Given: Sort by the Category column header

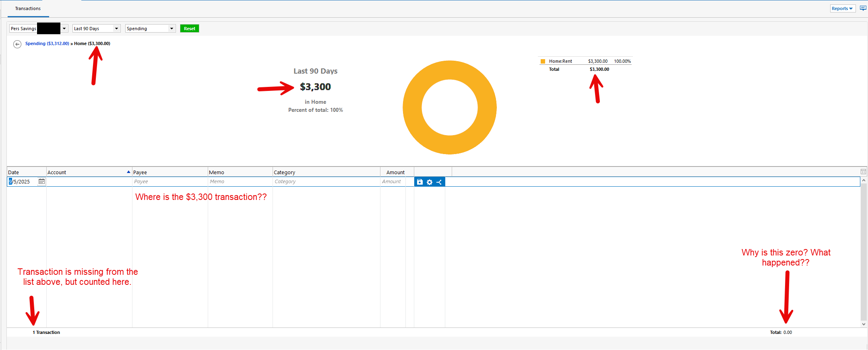Looking at the screenshot, I should click(x=326, y=172).
